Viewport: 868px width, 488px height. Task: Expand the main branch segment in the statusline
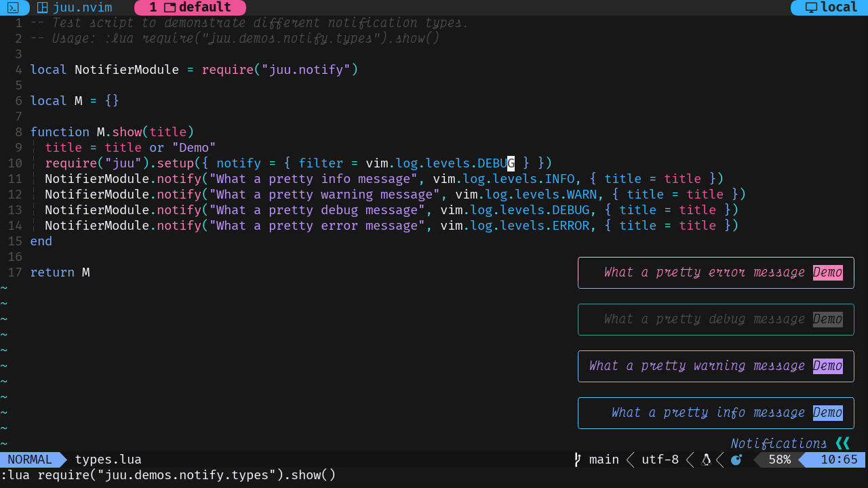pos(603,460)
